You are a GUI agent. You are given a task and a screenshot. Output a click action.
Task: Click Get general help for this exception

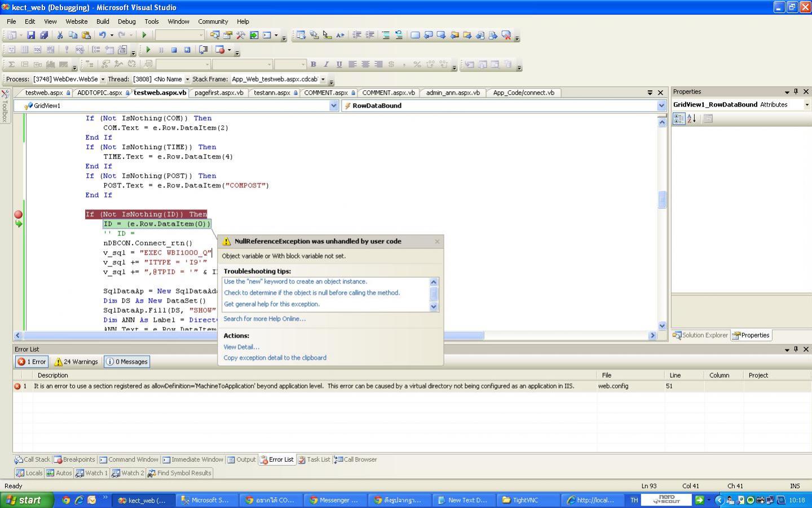tap(272, 304)
